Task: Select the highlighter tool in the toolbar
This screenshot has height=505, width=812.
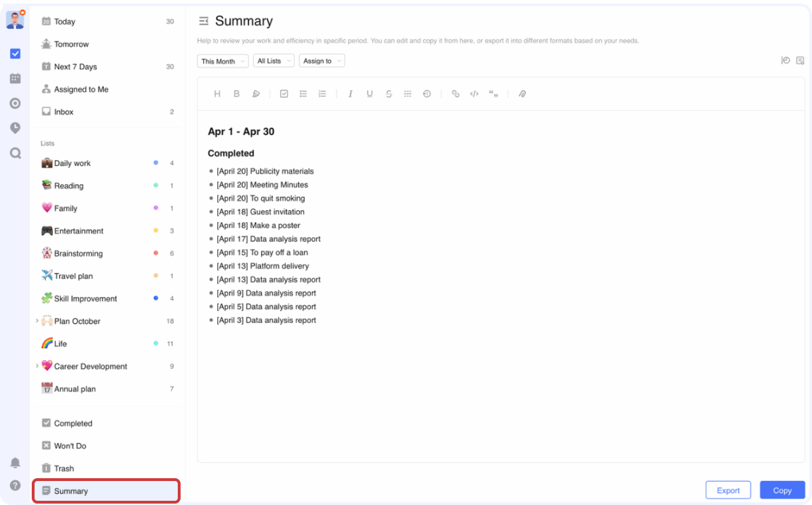Action: [256, 94]
